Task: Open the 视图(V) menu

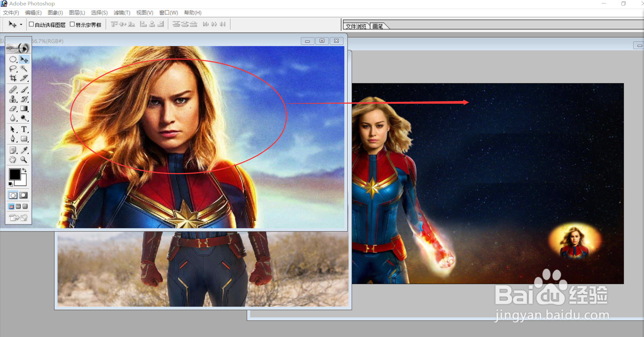Action: [145, 13]
